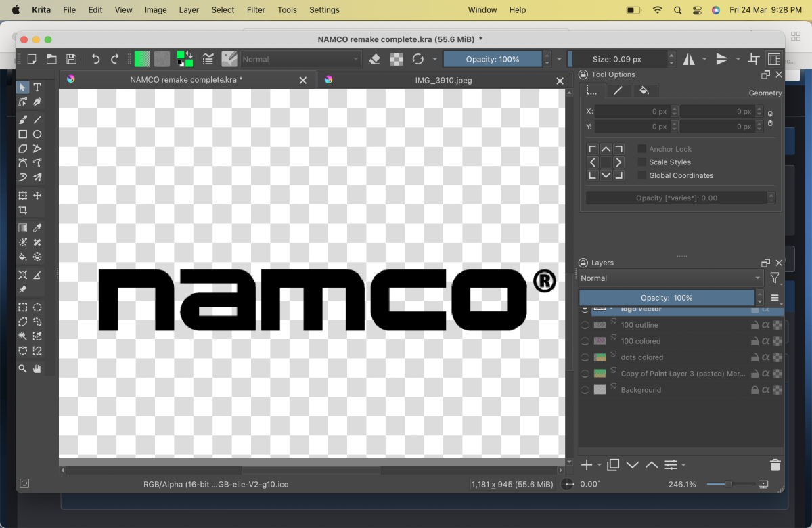
Task: Choose the Freehand Brush tool
Action: click(x=23, y=120)
